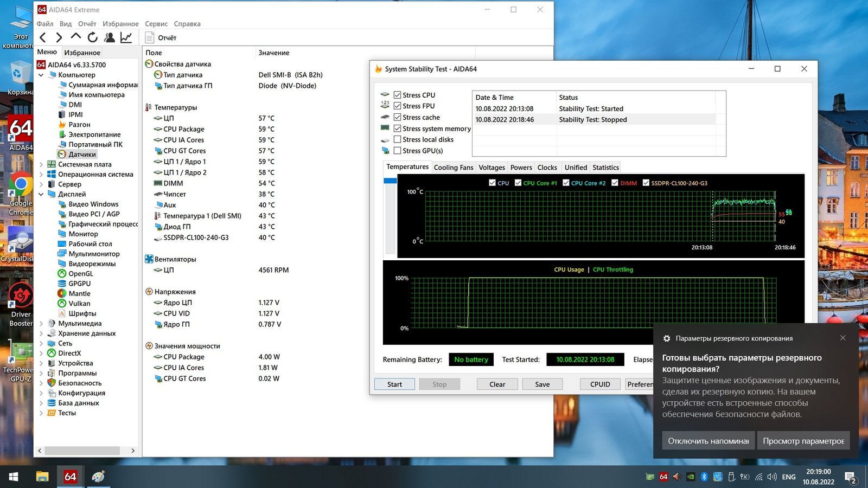Collapse the Компьютер tree node
868x488 pixels.
41,75
